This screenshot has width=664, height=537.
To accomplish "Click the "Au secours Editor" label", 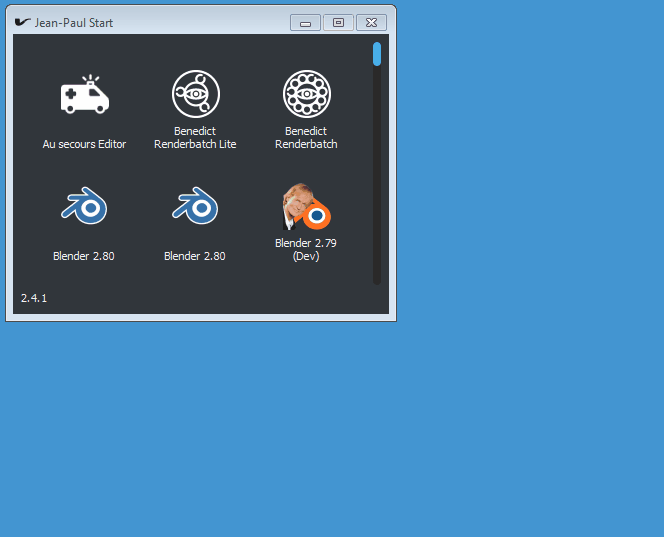I will 84,144.
